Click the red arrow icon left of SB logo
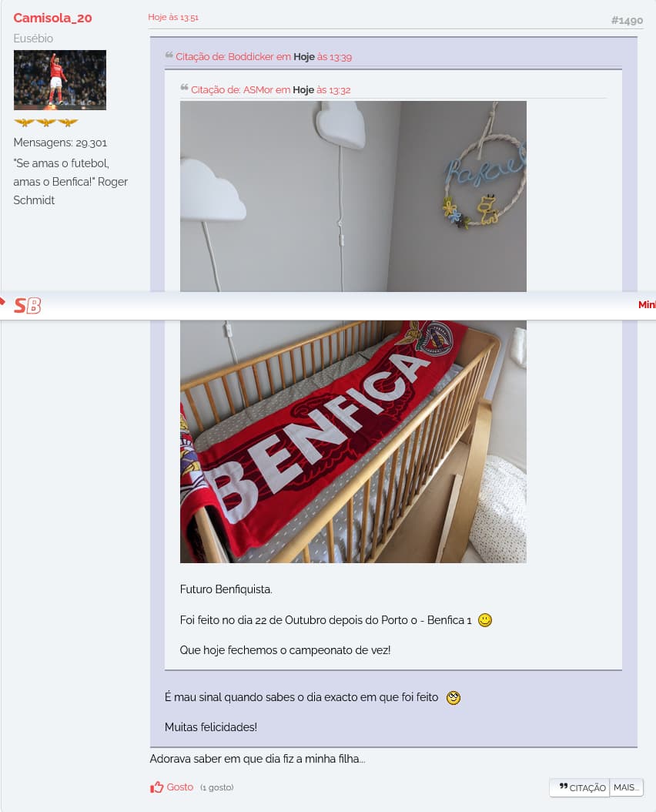 [2, 301]
